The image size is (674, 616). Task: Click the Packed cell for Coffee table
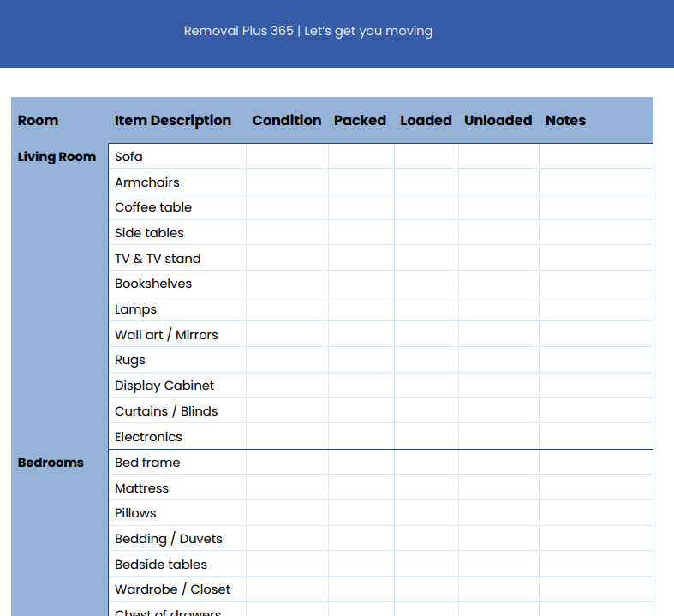[361, 207]
